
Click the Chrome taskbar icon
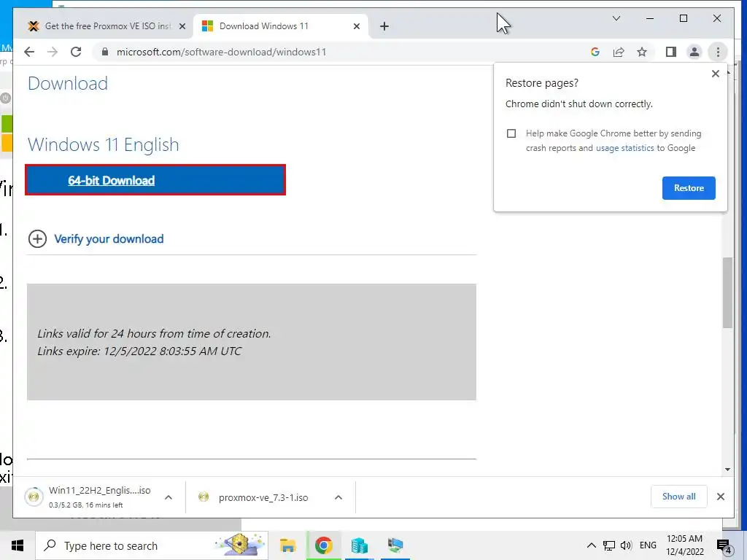coord(323,545)
